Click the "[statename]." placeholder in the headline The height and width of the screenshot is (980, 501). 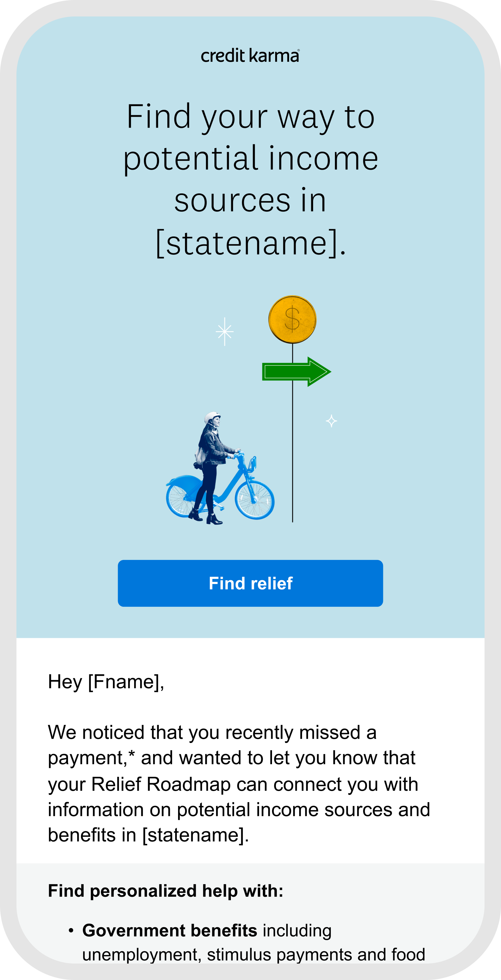(x=251, y=243)
